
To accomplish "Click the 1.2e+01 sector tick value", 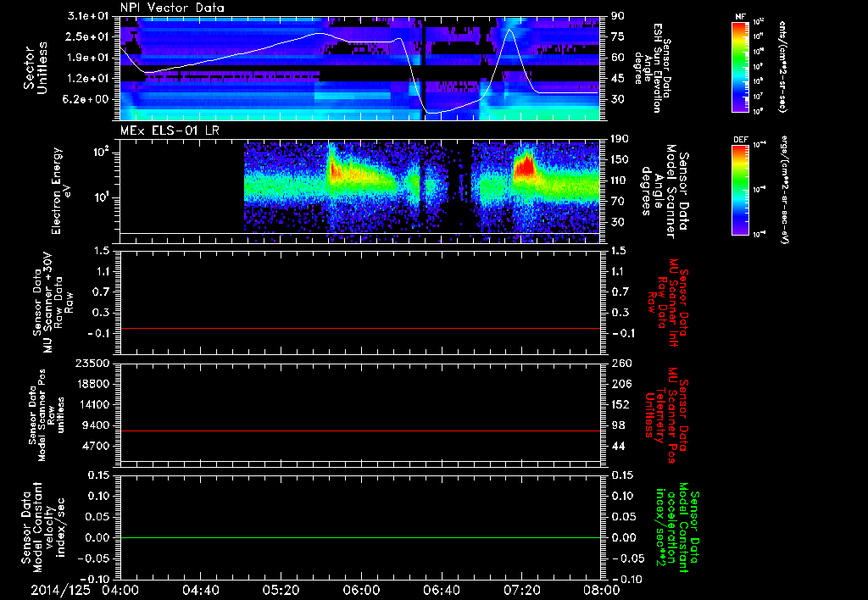I will click(x=89, y=79).
